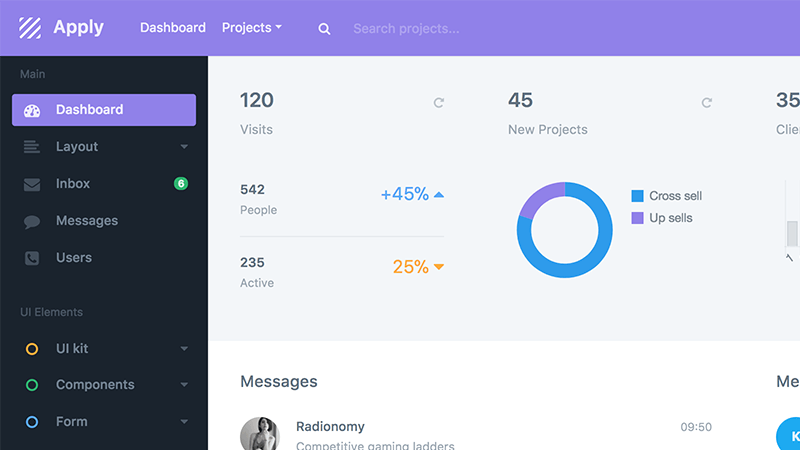The image size is (800, 450).
Task: Click the Cross sell legend label
Action: pyautogui.click(x=676, y=196)
